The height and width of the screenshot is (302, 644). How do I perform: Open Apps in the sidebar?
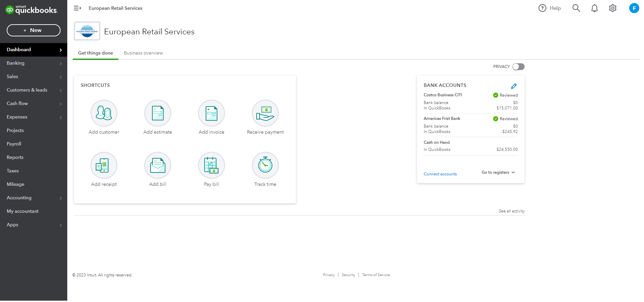(34, 225)
